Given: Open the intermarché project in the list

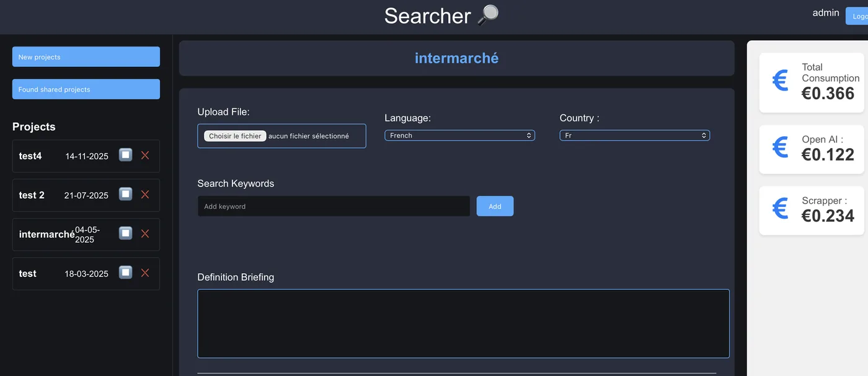Looking at the screenshot, I should (46, 234).
